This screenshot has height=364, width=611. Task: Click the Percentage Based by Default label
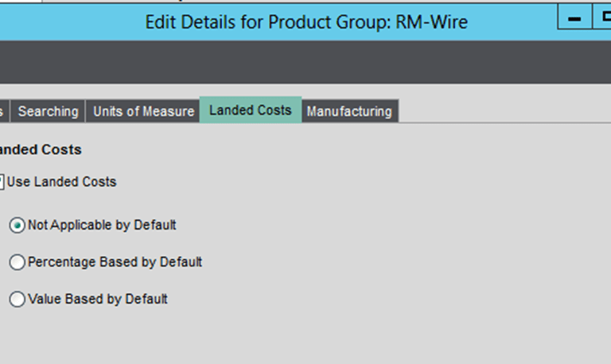(115, 262)
